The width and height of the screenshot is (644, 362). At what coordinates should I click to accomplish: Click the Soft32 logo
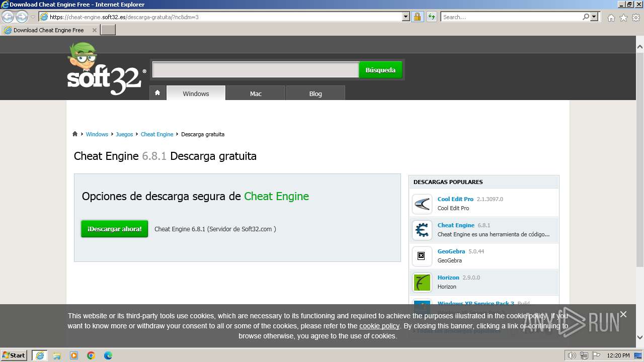[x=107, y=69]
